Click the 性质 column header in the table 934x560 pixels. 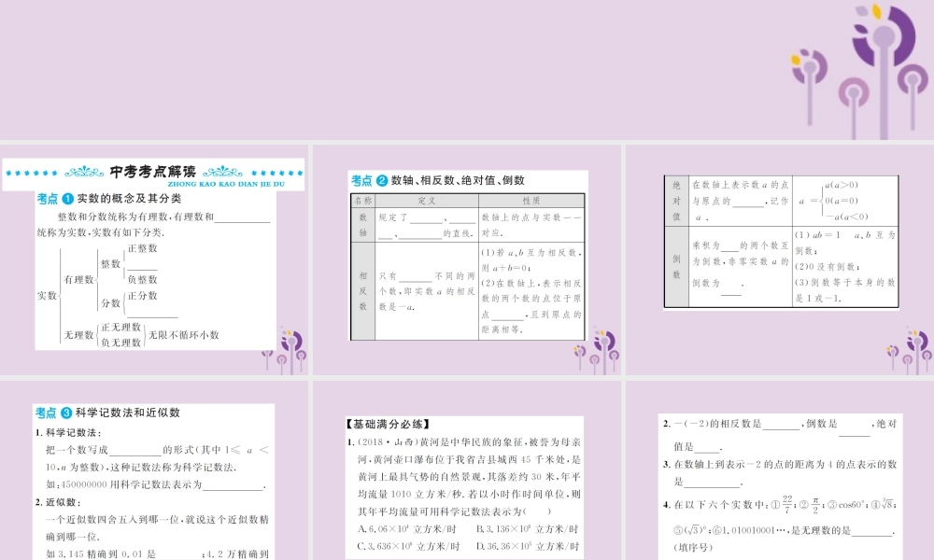coord(531,200)
